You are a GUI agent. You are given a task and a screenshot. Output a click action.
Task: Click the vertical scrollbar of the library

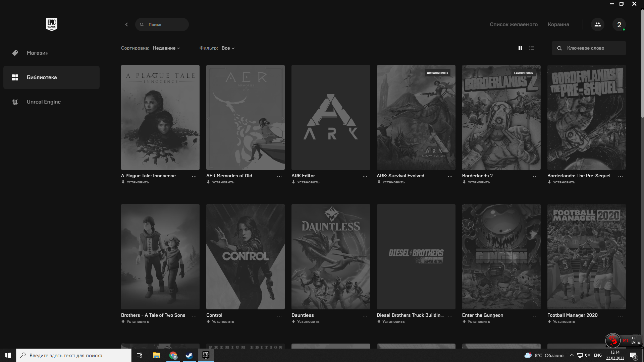(642, 64)
